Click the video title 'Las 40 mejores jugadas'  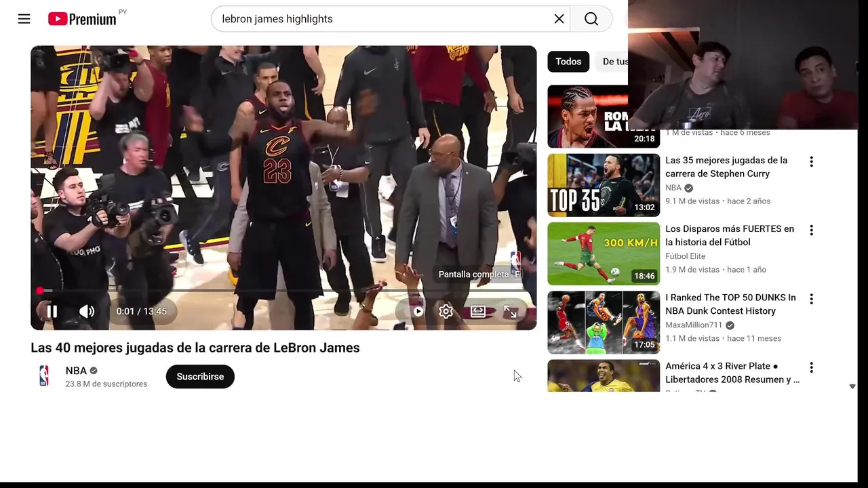pyautogui.click(x=195, y=348)
